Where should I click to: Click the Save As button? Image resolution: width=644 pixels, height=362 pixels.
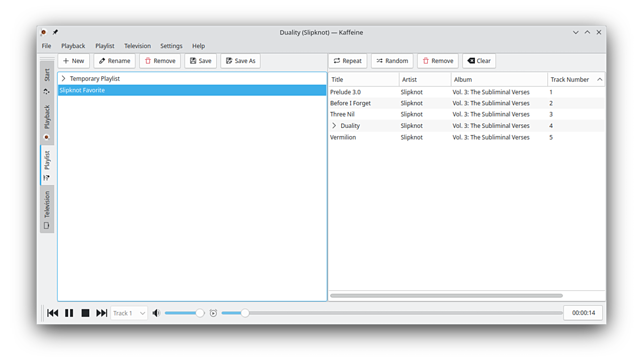click(x=240, y=61)
